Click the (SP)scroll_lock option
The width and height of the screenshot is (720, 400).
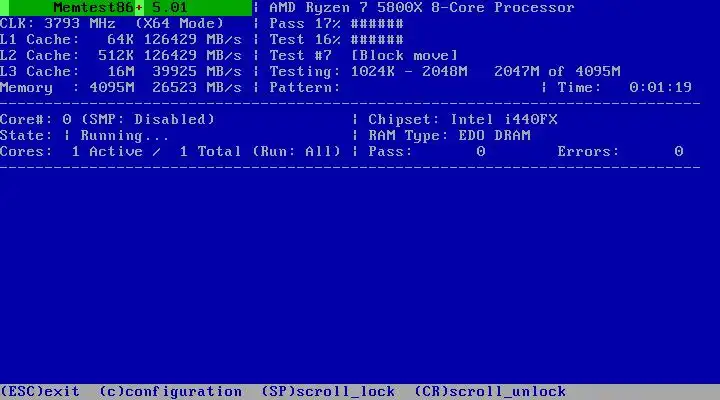click(328, 392)
